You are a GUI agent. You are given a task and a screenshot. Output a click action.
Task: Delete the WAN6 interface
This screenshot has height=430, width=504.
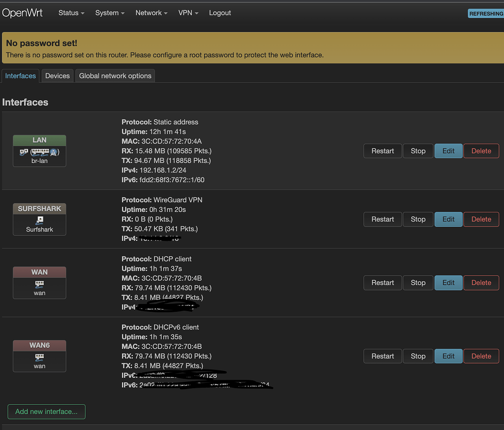click(481, 356)
